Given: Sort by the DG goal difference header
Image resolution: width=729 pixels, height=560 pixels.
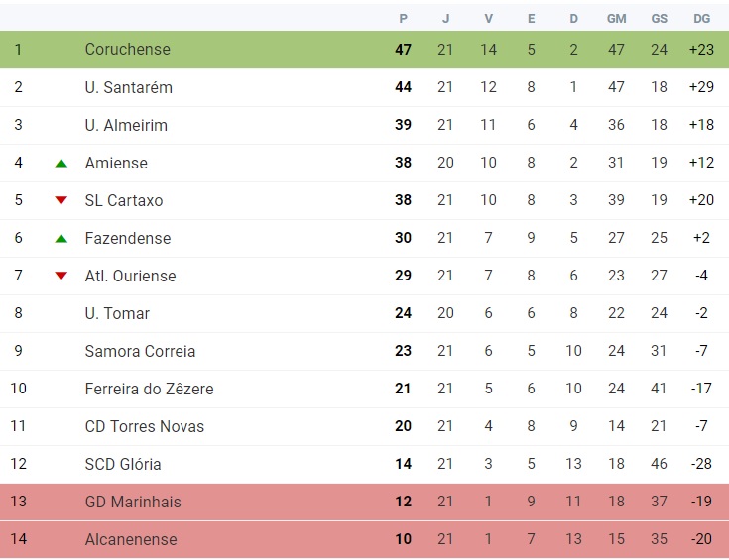Looking at the screenshot, I should point(701,18).
